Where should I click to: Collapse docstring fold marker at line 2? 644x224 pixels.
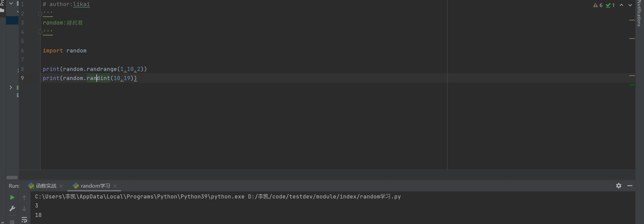click(x=40, y=14)
